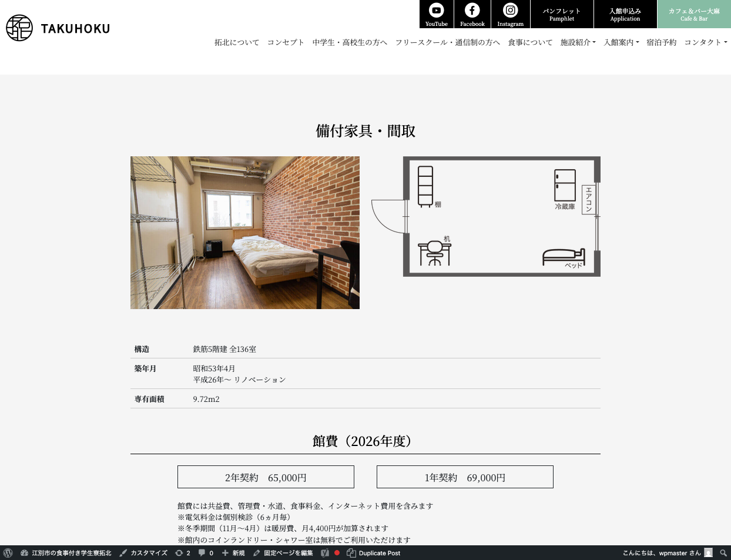This screenshot has width=731, height=560.
Task: Expand the 入館案内 dropdown menu
Action: tap(622, 42)
